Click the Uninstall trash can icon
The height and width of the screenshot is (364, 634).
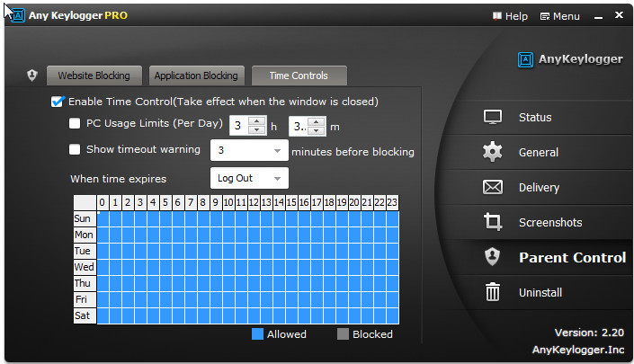coord(493,292)
